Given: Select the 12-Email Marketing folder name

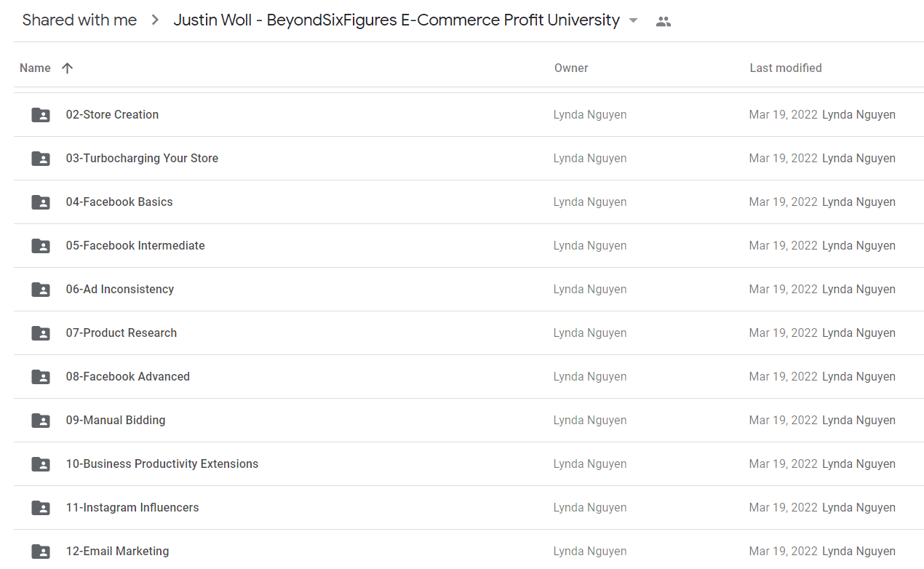Looking at the screenshot, I should point(117,552).
